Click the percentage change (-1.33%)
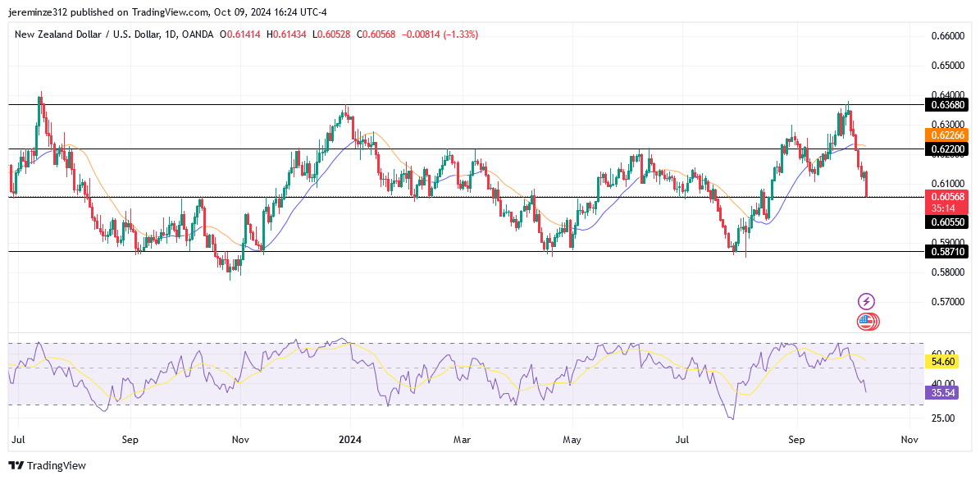 pos(461,35)
